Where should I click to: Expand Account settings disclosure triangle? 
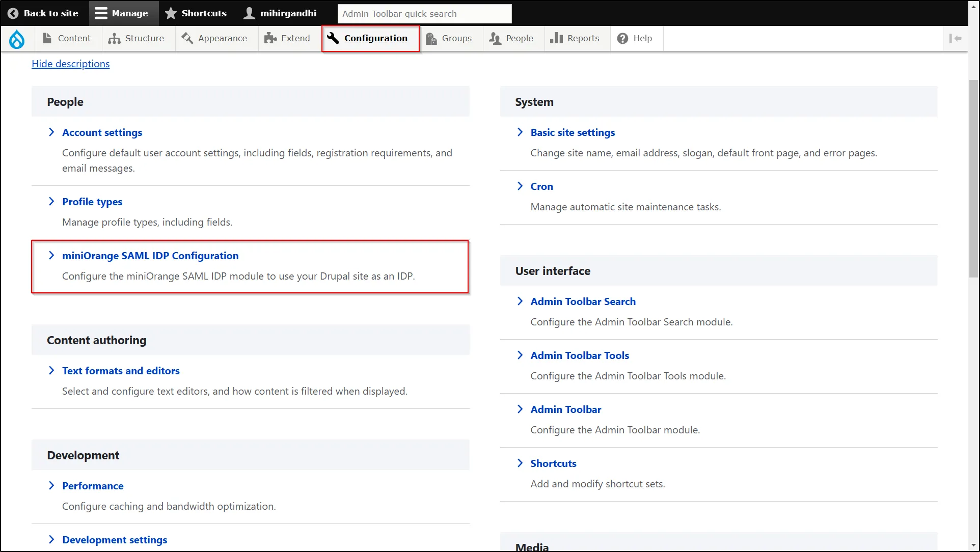pyautogui.click(x=52, y=132)
